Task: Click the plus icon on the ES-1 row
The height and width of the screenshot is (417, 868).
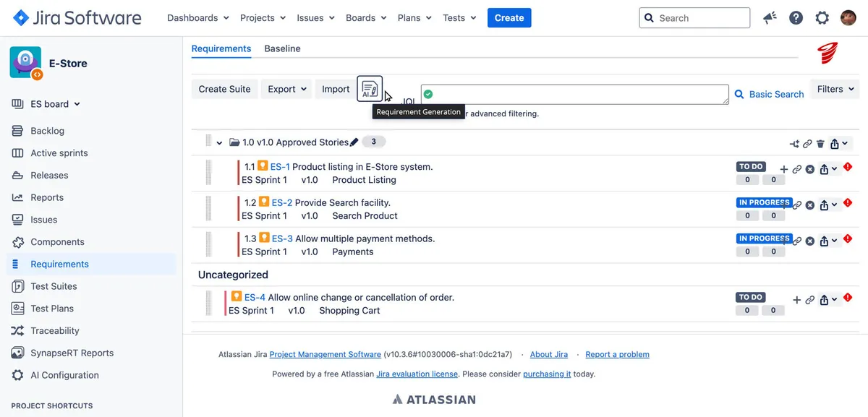Action: [784, 169]
